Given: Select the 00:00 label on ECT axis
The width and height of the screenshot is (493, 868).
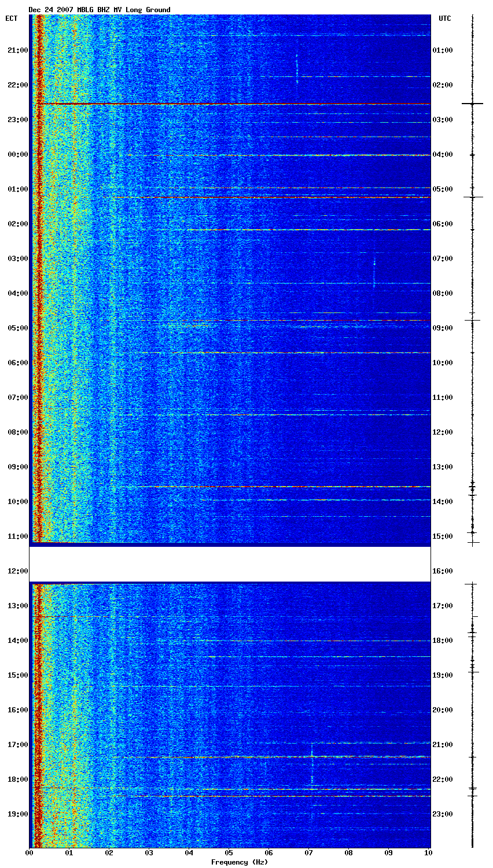Looking at the screenshot, I should (x=18, y=155).
